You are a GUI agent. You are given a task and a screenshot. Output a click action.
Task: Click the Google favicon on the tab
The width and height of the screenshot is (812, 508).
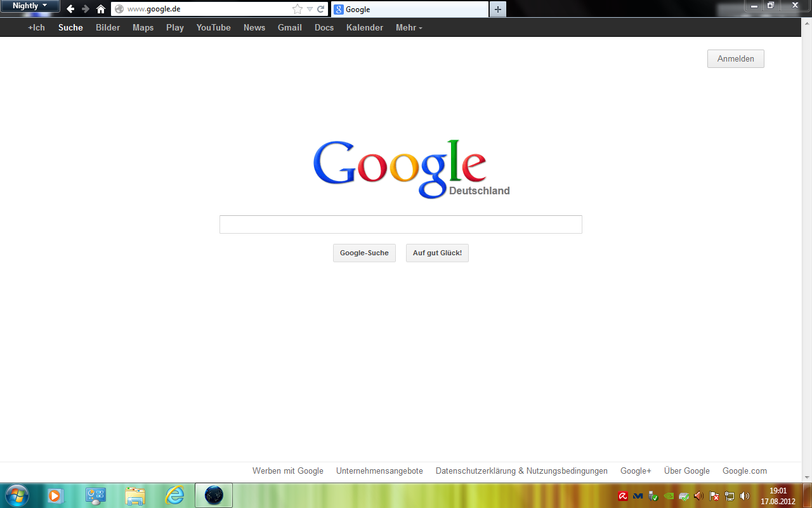[339, 10]
